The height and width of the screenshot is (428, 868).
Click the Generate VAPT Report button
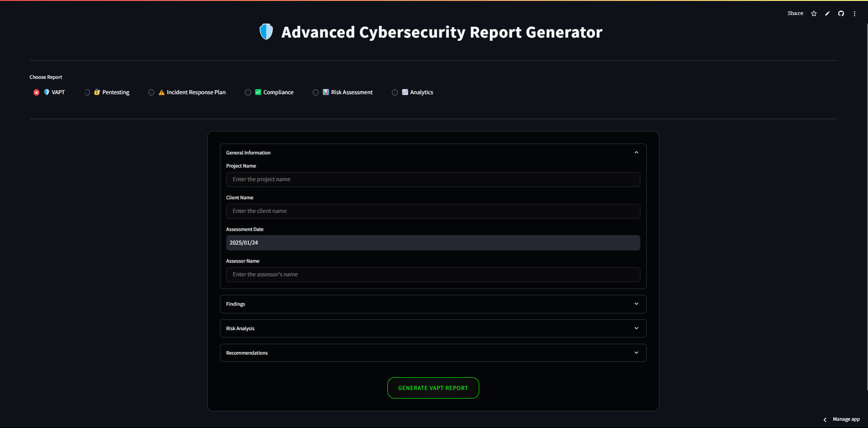tap(433, 388)
